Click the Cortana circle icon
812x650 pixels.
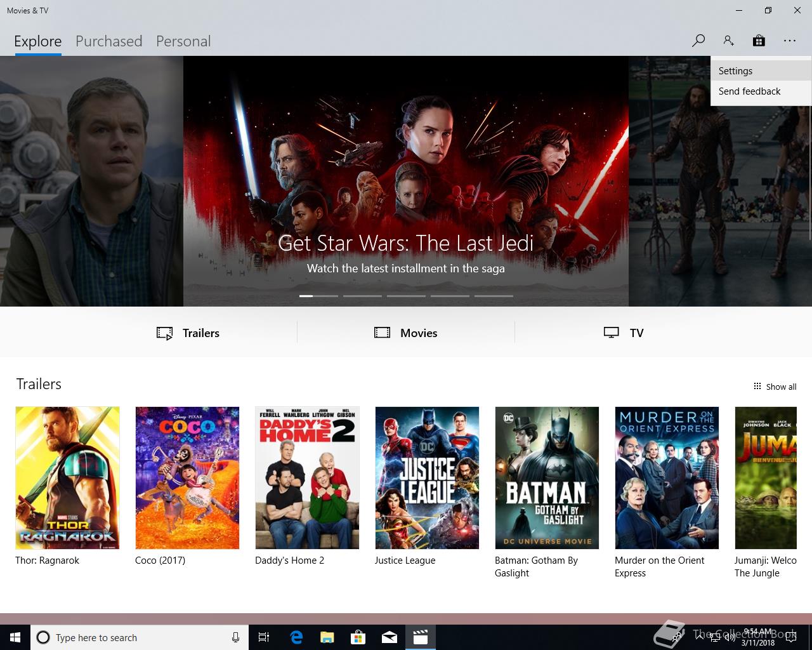pyautogui.click(x=43, y=637)
